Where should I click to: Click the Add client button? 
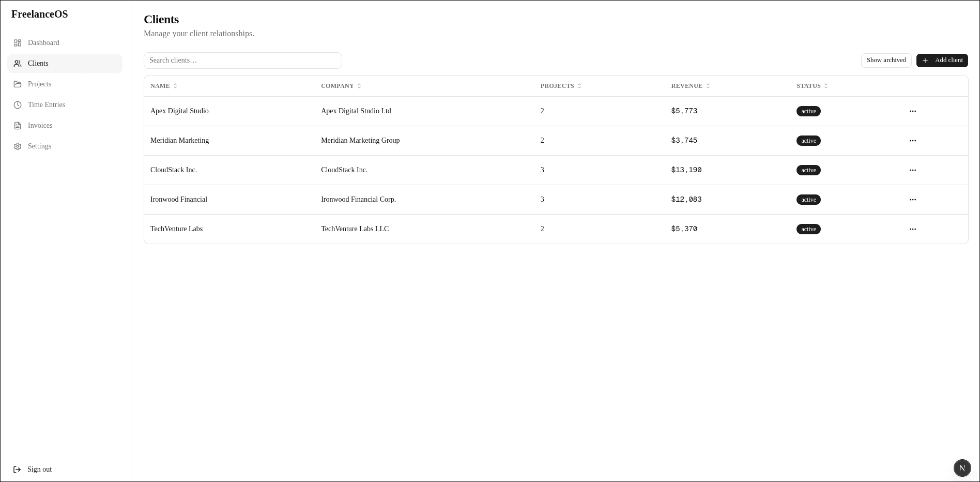tap(942, 61)
